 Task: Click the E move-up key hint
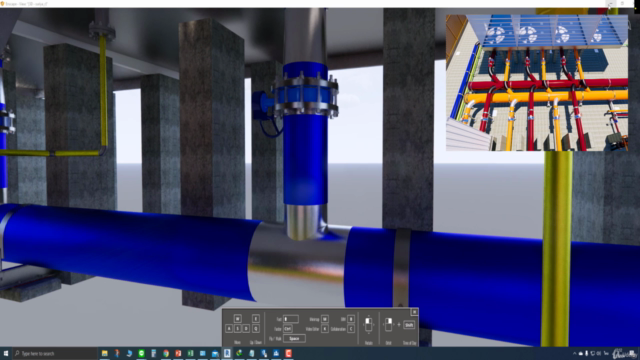[256, 319]
